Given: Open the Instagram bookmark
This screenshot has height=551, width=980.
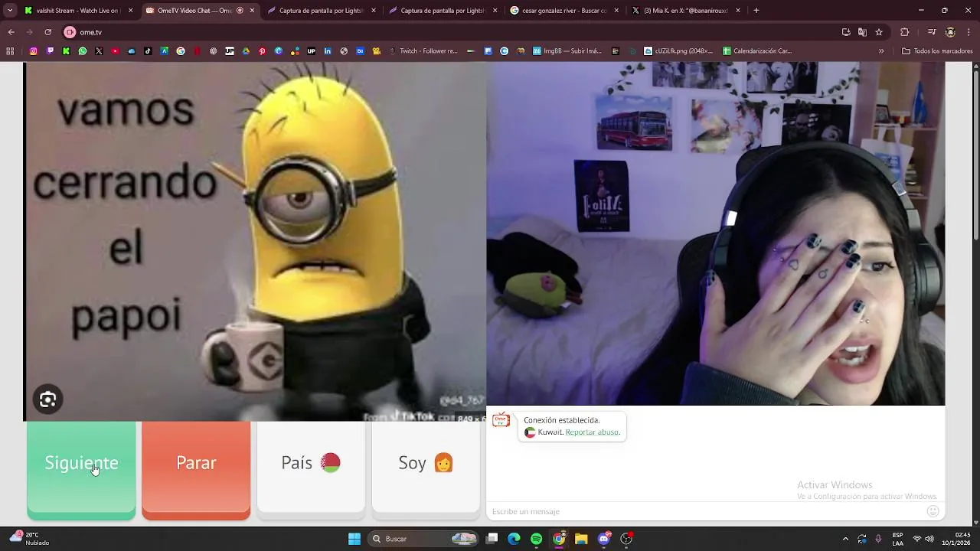Looking at the screenshot, I should 34,51.
